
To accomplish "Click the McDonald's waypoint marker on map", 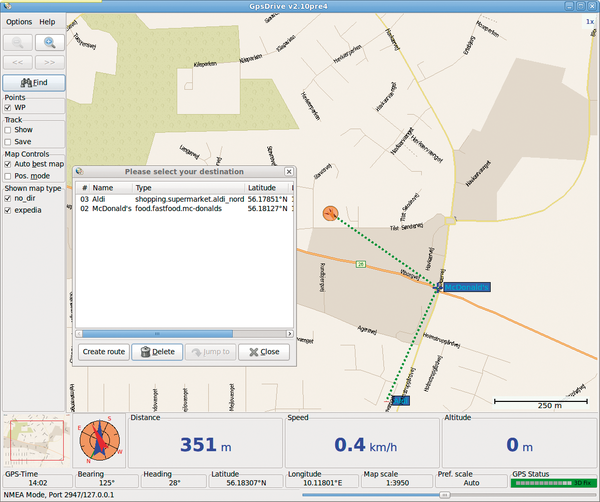I will coord(440,287).
